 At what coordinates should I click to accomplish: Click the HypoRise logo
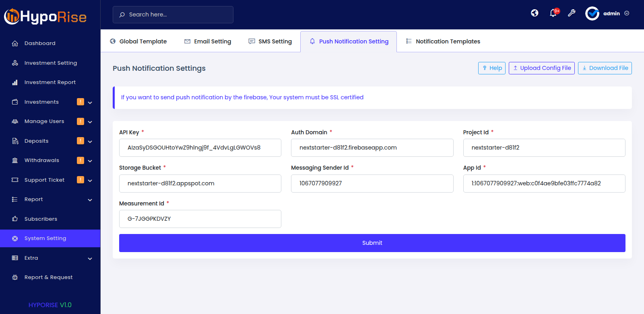click(x=45, y=16)
